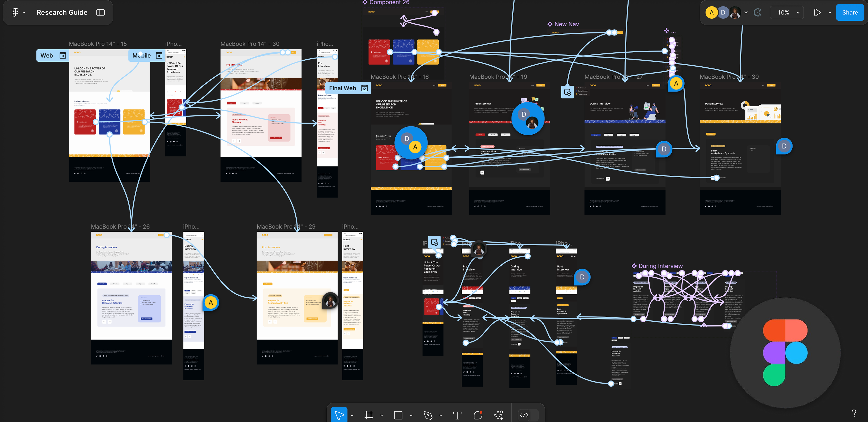Open D comment pin beside mobile Post Interview frame
The image size is (868, 422).
(x=582, y=277)
